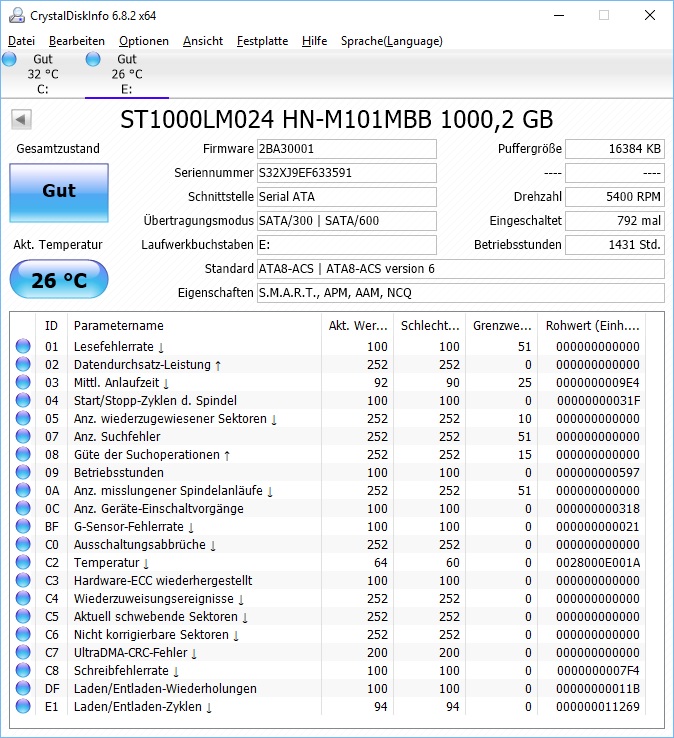Image resolution: width=674 pixels, height=738 pixels.
Task: Click status orb for ID 09 Betriebsstunden
Action: [23, 473]
